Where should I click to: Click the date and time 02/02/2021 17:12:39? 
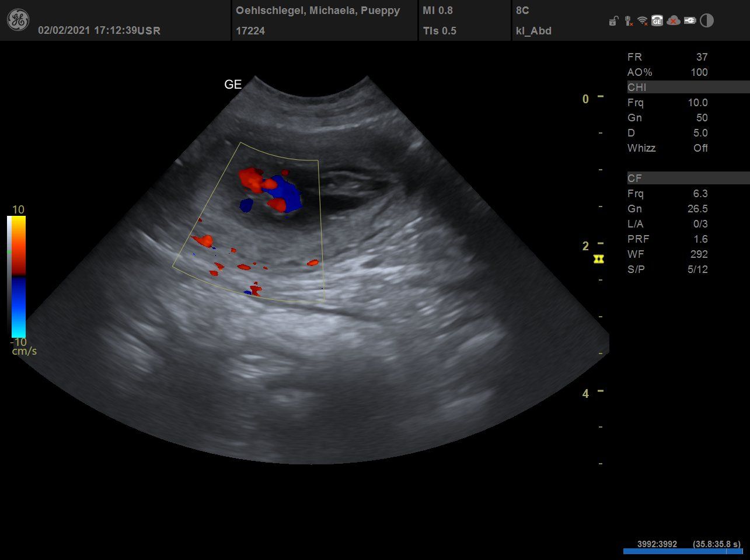(x=88, y=30)
